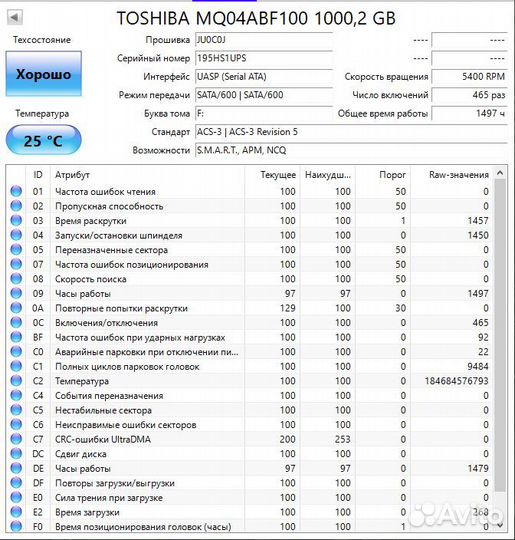Click the status circle for Повторы загрузки/выгрузки
Viewport: 515px width, 540px height.
point(16,483)
